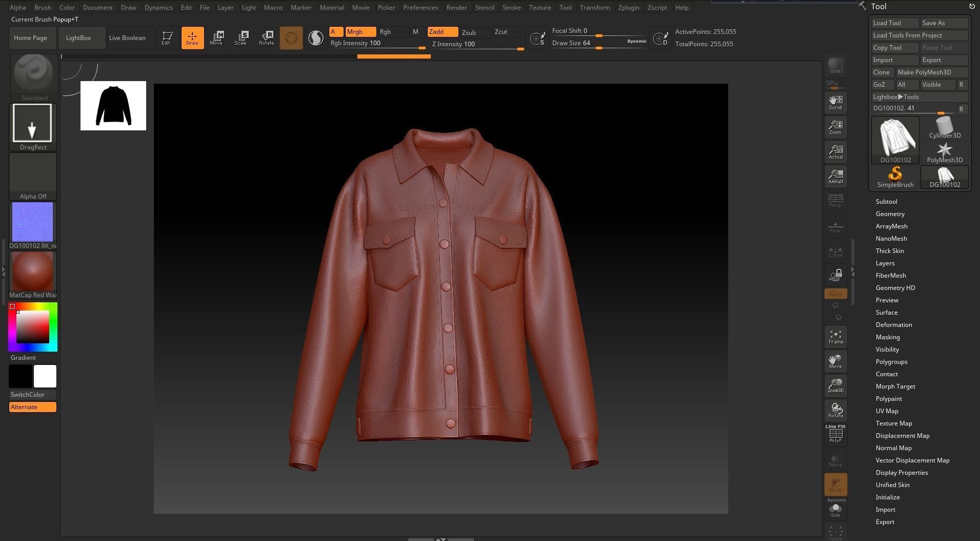This screenshot has height=541, width=980.
Task: Set view to Actual size
Action: click(x=835, y=151)
